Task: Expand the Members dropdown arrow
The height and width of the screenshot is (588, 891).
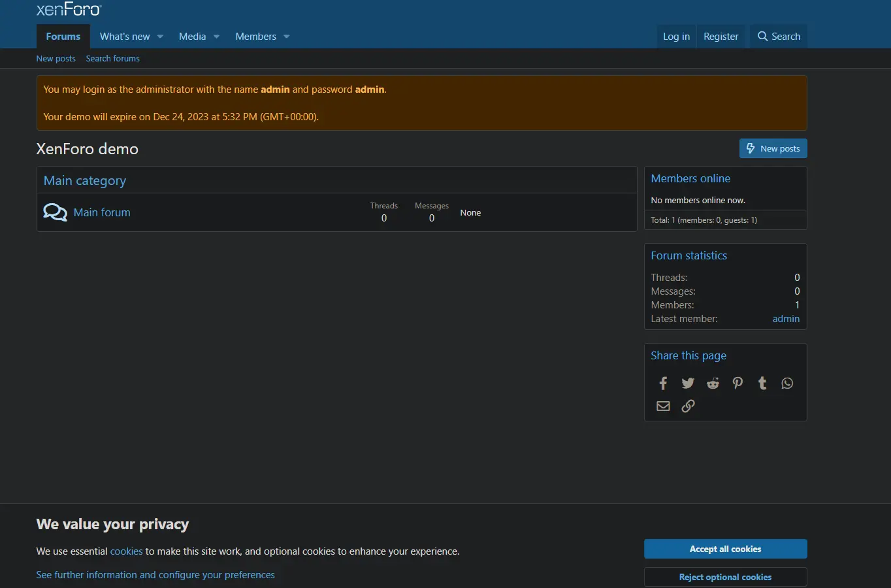Action: point(286,37)
